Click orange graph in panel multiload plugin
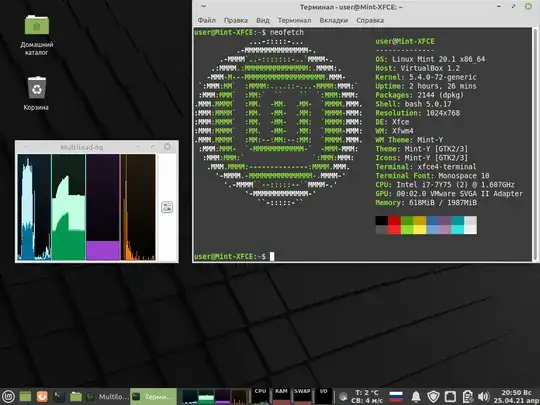The image size is (540, 405). pyautogui.click(x=239, y=396)
